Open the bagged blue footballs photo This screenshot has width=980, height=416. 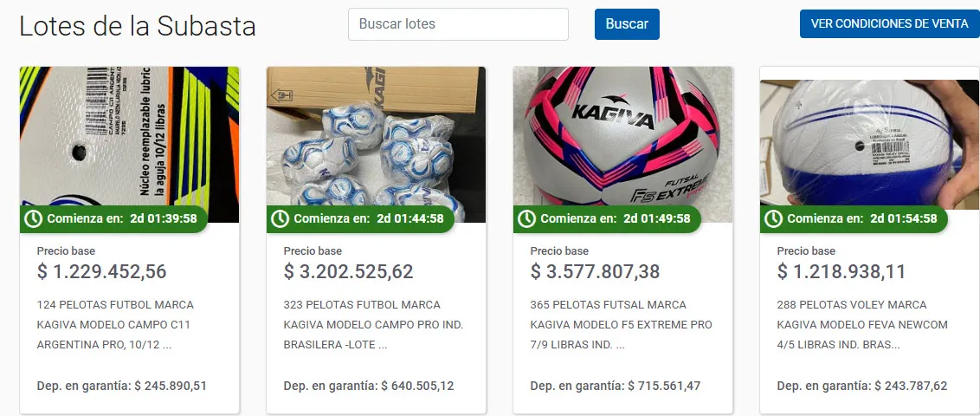pos(377,145)
